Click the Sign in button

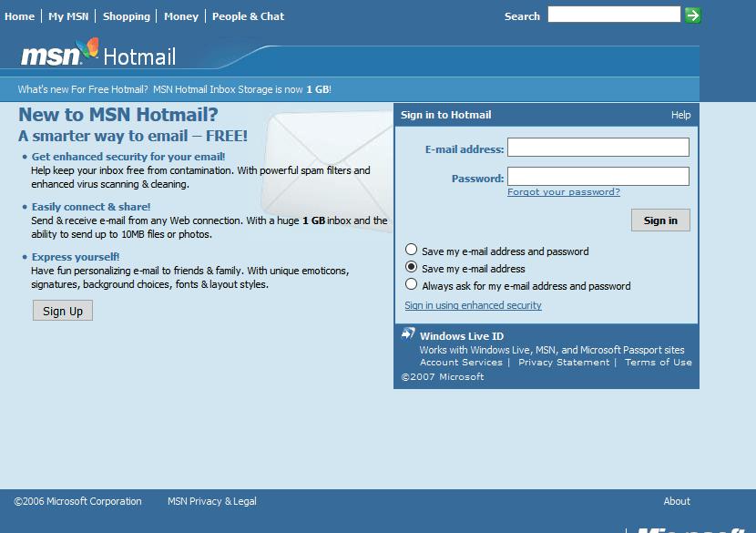660,220
